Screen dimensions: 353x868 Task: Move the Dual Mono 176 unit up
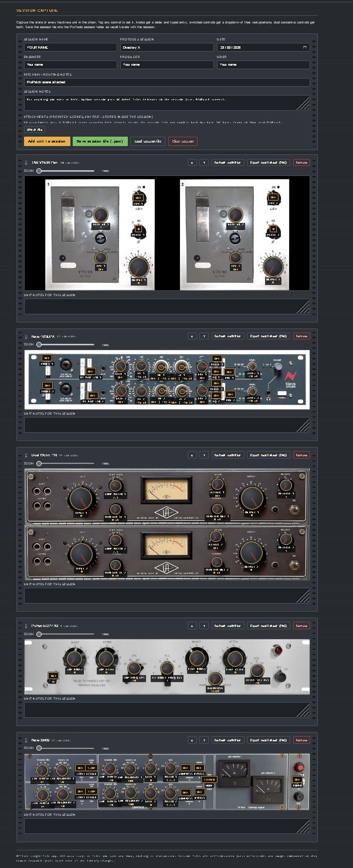[x=192, y=455]
